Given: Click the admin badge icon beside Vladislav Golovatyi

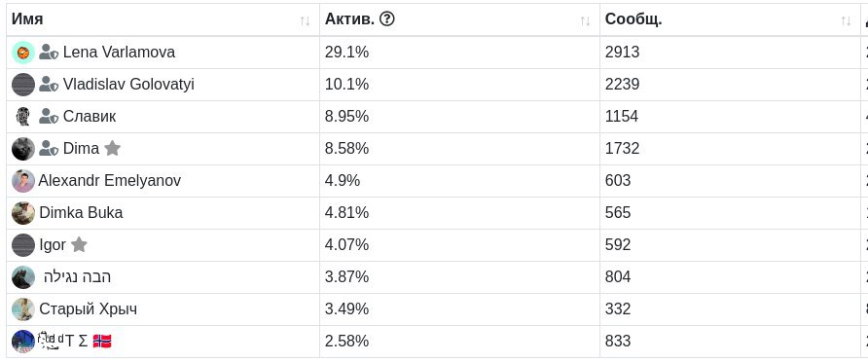Looking at the screenshot, I should 49,85.
